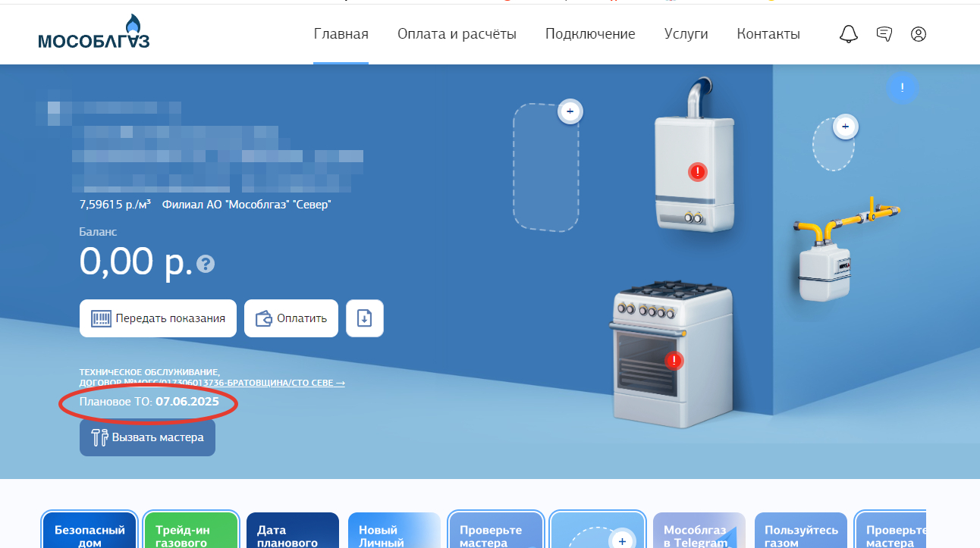Click the Филиал АО "Мособлгаз" "Север" text
The width and height of the screenshot is (980, 548).
tap(247, 205)
